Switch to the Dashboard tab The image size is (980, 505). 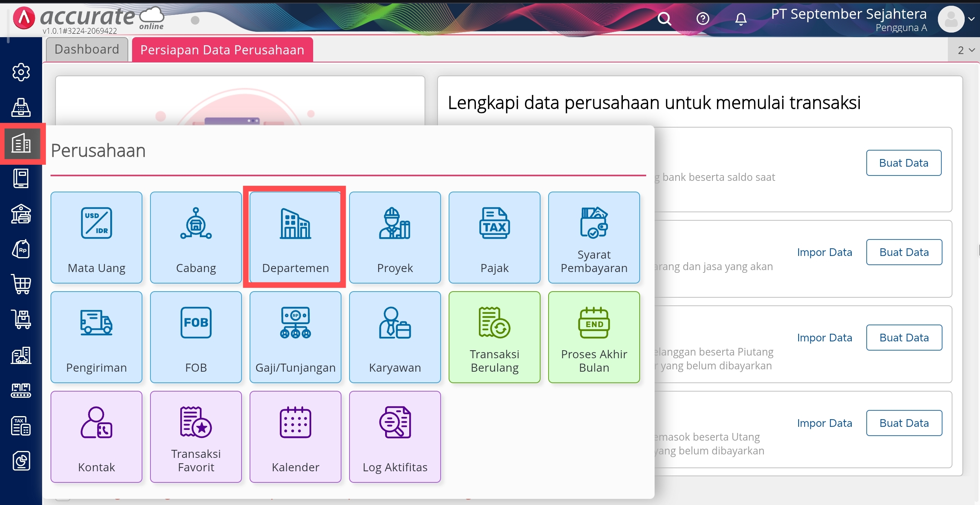tap(87, 49)
